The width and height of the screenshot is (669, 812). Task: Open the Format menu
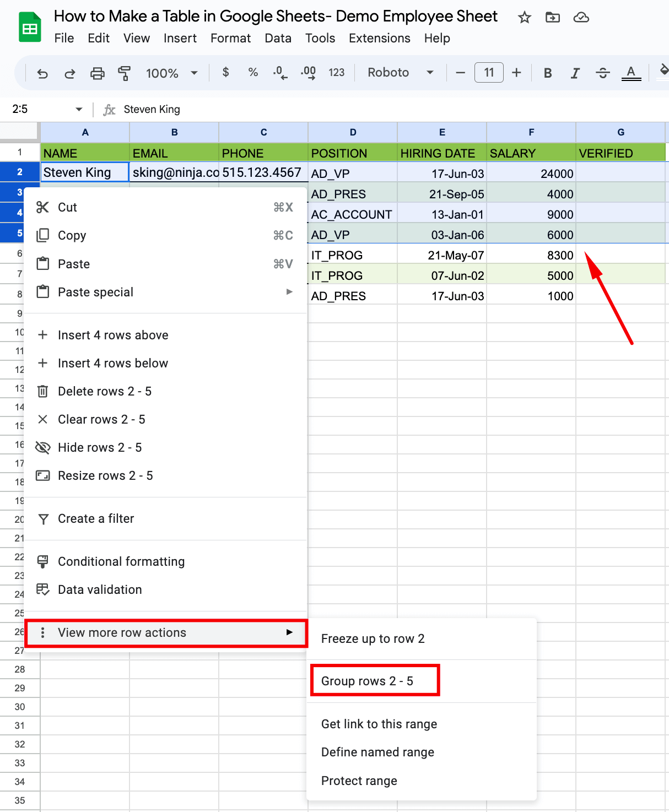230,38
